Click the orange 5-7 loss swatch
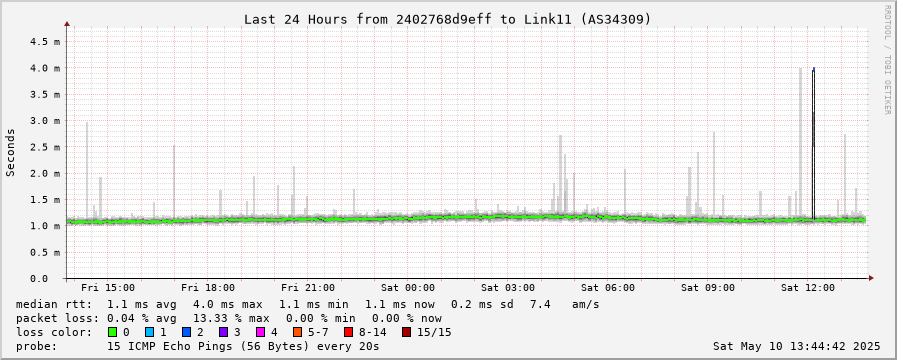This screenshot has height=360, width=897. pyautogui.click(x=297, y=332)
